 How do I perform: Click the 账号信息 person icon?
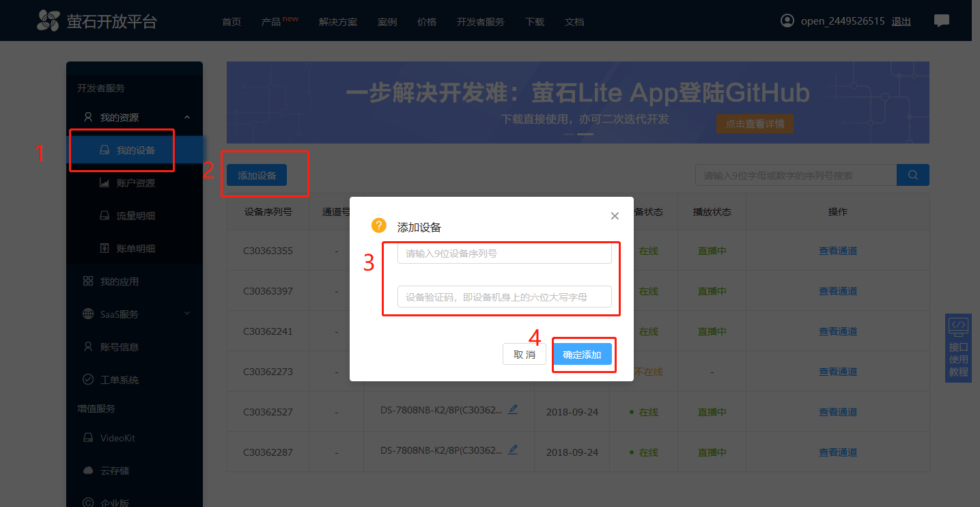tap(87, 346)
